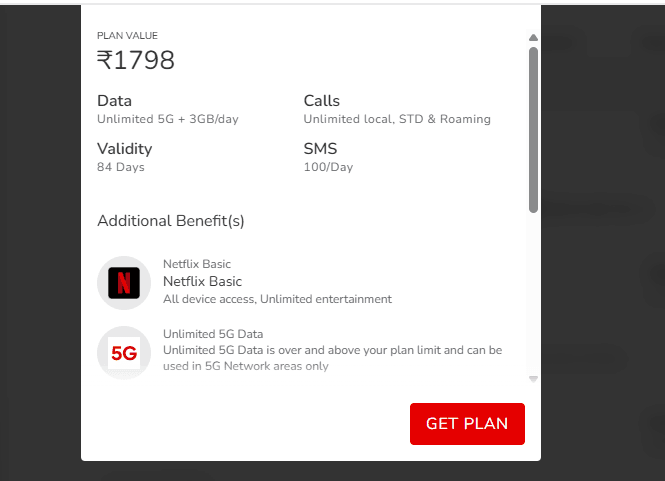Click the Validity heading
665x481 pixels.
click(x=124, y=149)
